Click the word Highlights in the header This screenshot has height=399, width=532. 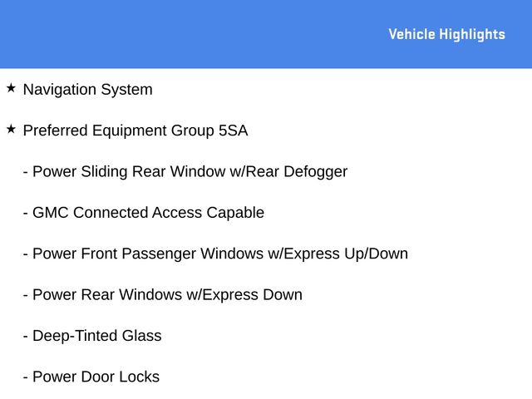point(472,35)
